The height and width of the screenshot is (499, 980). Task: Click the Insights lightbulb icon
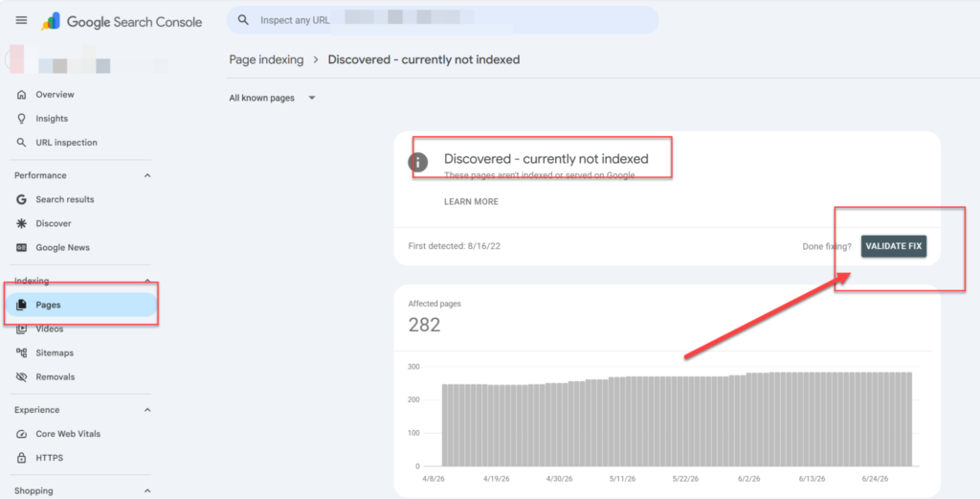pos(21,118)
